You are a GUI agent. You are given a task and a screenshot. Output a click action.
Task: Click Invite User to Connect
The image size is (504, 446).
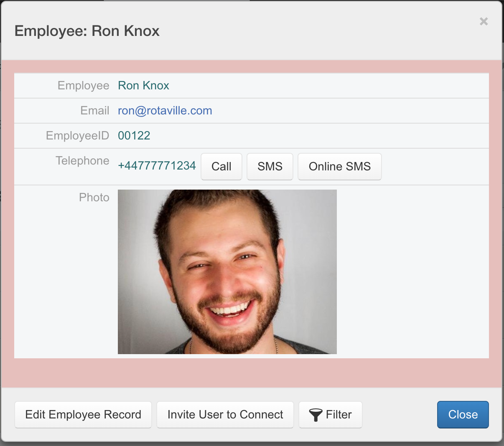point(225,415)
